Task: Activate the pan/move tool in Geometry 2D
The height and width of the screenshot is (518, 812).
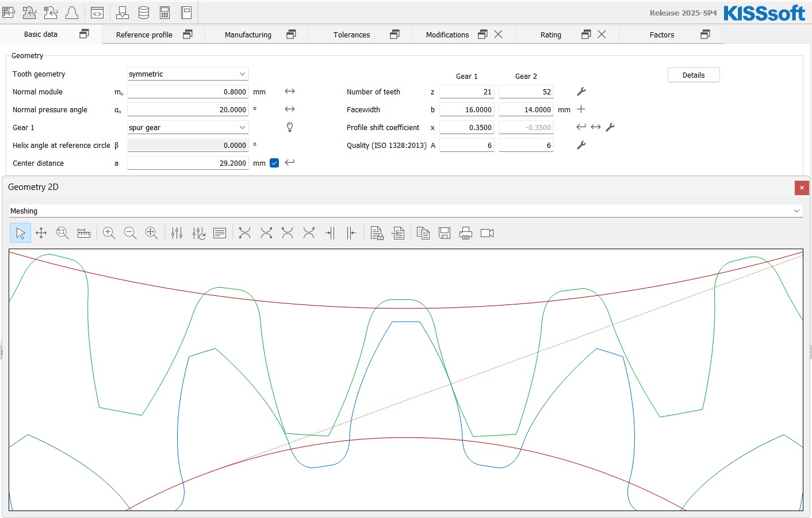Action: pos(41,233)
